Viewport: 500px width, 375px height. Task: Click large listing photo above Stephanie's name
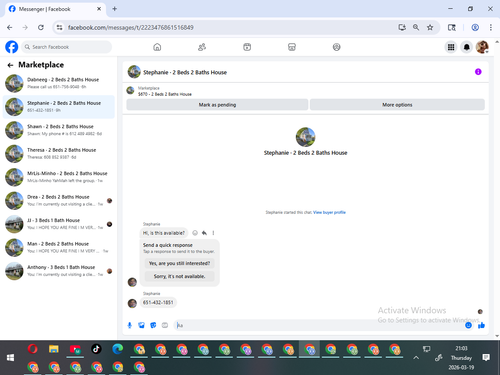(x=305, y=137)
